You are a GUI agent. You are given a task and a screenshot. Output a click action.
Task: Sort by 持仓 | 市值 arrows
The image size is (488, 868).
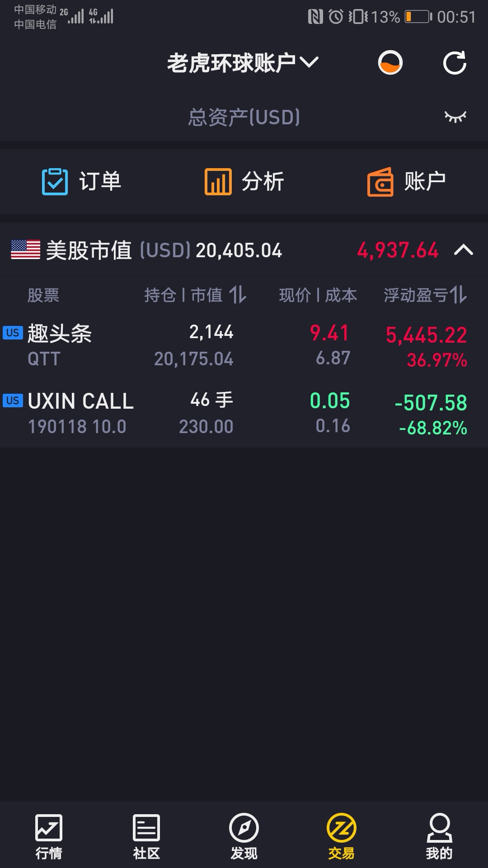pos(238,295)
